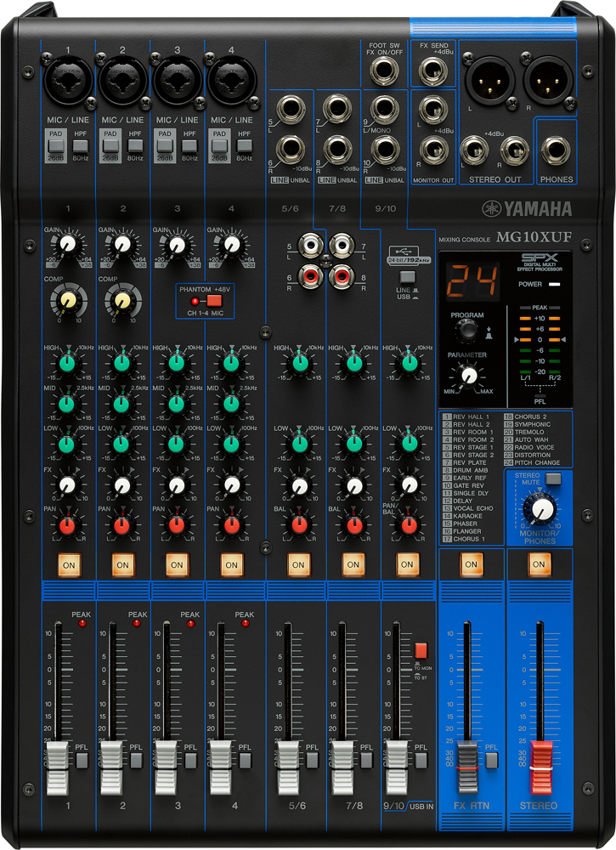616x850 pixels.
Task: Click the FX RTN fader cap
Action: (466, 756)
